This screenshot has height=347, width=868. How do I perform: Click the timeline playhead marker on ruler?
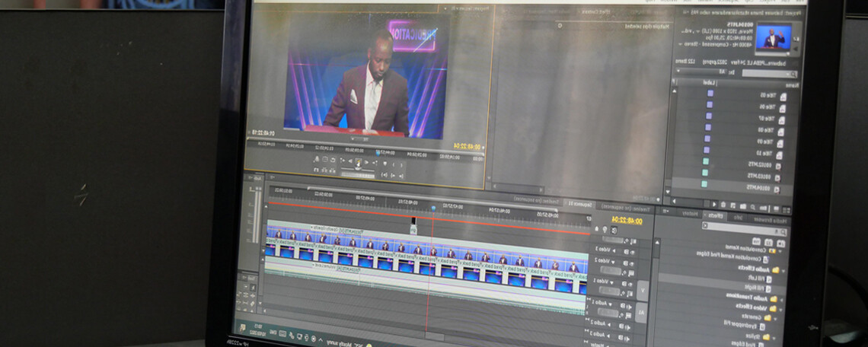[433, 208]
